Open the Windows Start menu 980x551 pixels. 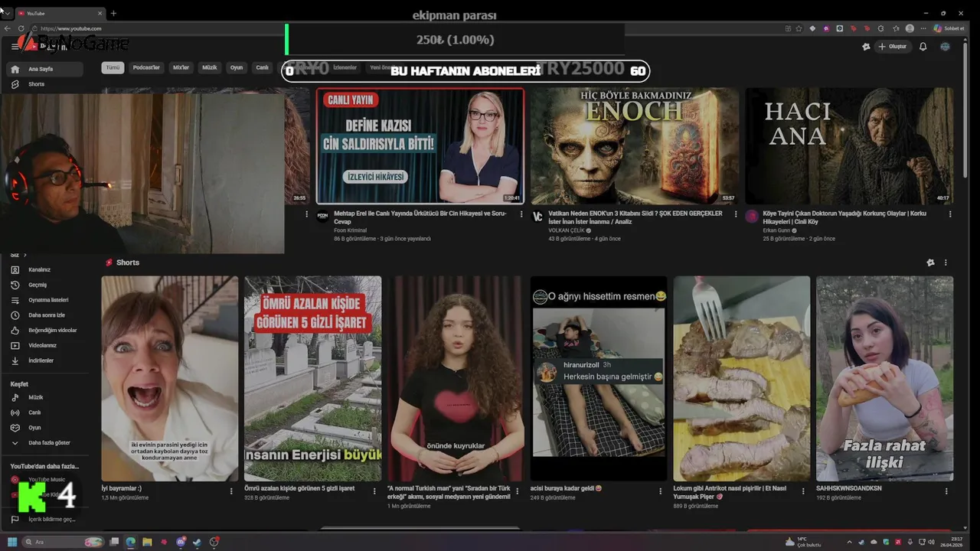pos(12,542)
